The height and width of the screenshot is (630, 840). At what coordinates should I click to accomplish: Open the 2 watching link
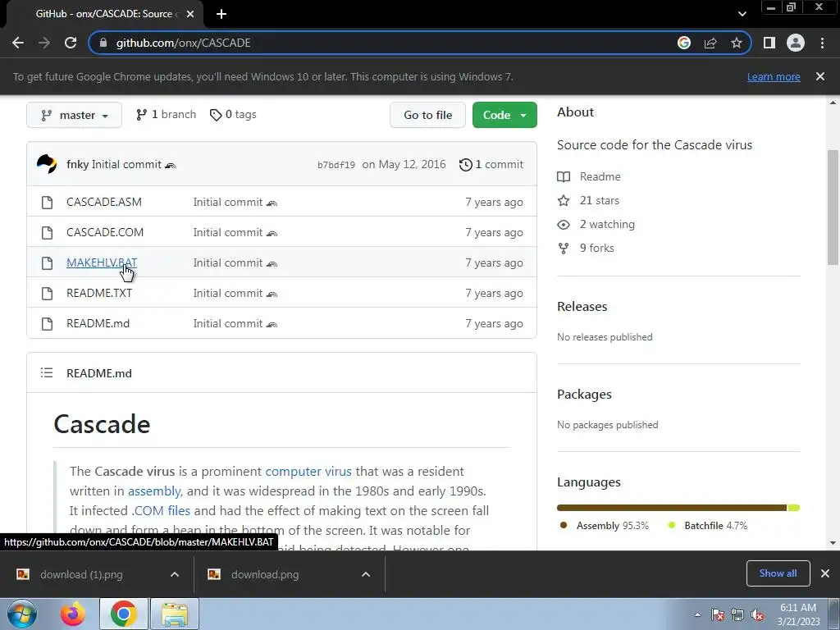596,225
